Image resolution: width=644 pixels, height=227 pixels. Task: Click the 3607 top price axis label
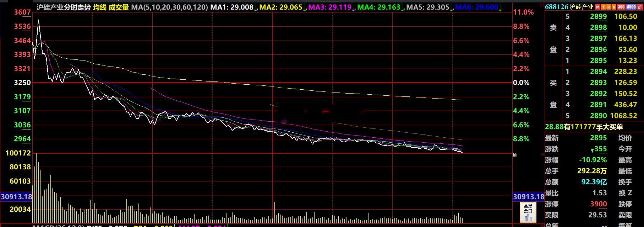point(22,12)
